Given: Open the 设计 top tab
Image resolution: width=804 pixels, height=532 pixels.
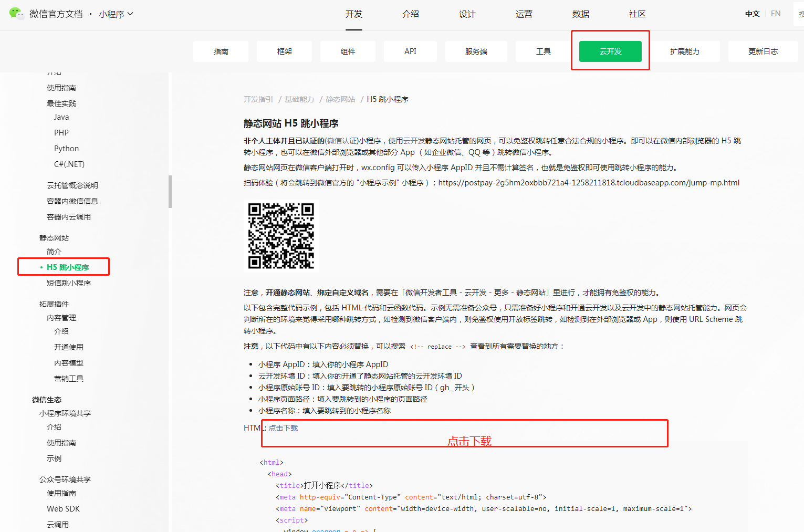Looking at the screenshot, I should [x=467, y=14].
